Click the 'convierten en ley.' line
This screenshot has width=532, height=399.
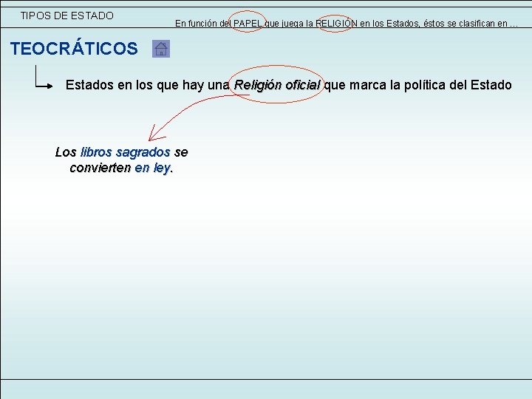(x=121, y=168)
